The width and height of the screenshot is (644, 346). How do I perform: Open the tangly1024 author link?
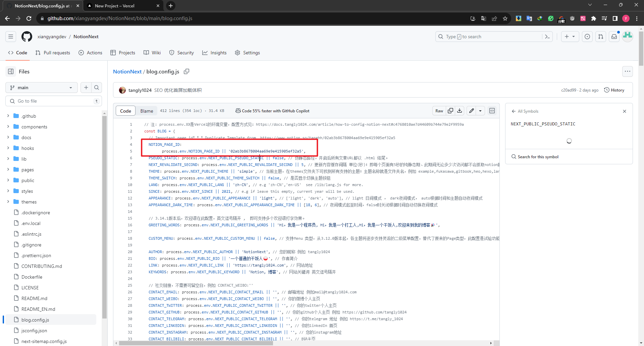click(140, 90)
